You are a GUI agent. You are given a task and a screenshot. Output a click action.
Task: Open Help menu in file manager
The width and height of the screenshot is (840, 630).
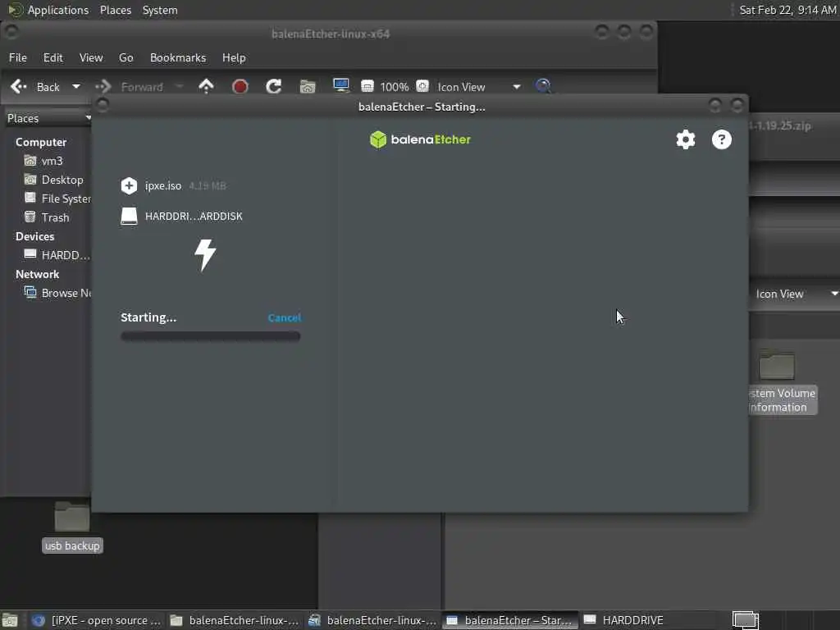tap(234, 58)
